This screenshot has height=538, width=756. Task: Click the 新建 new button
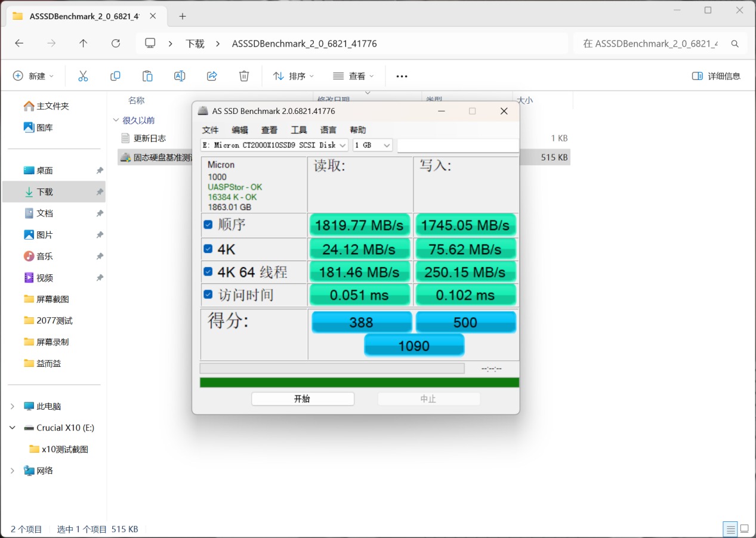tap(33, 76)
